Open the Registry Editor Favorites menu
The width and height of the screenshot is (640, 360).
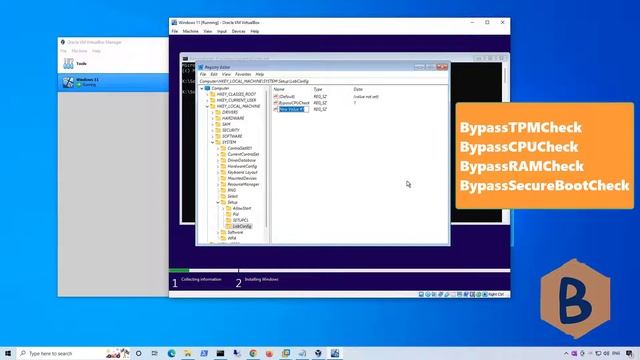[243, 74]
